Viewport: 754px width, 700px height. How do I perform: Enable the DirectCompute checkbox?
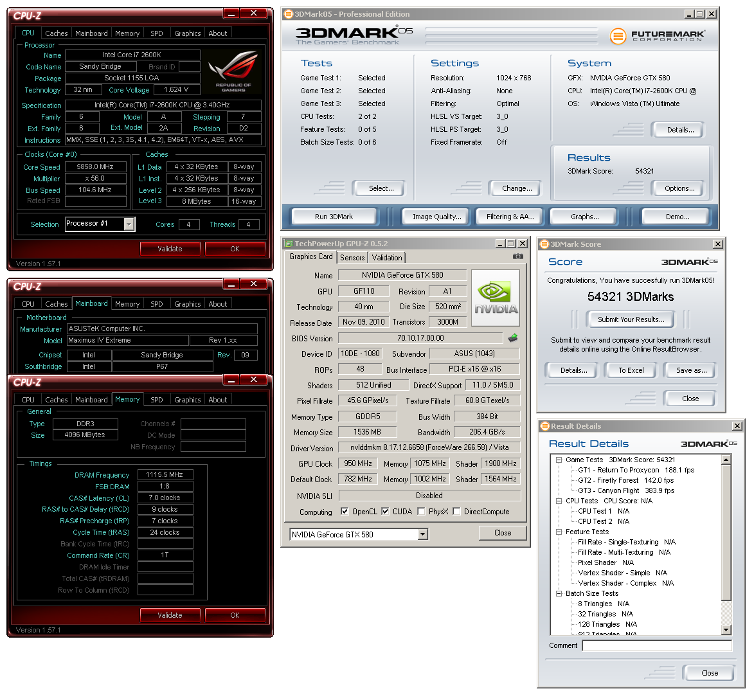coord(456,511)
